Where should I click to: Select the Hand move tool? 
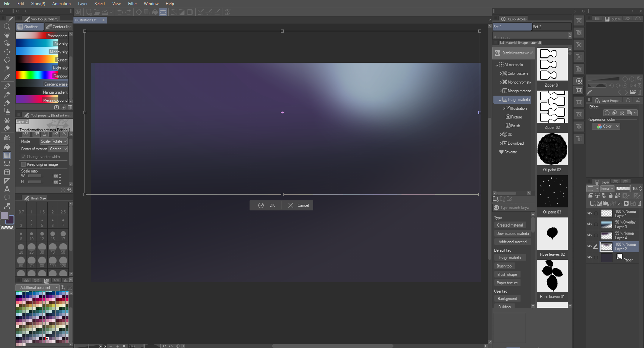(7, 35)
